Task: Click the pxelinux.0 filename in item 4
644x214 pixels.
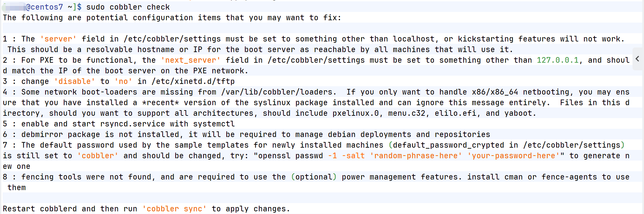Action: click(355, 113)
